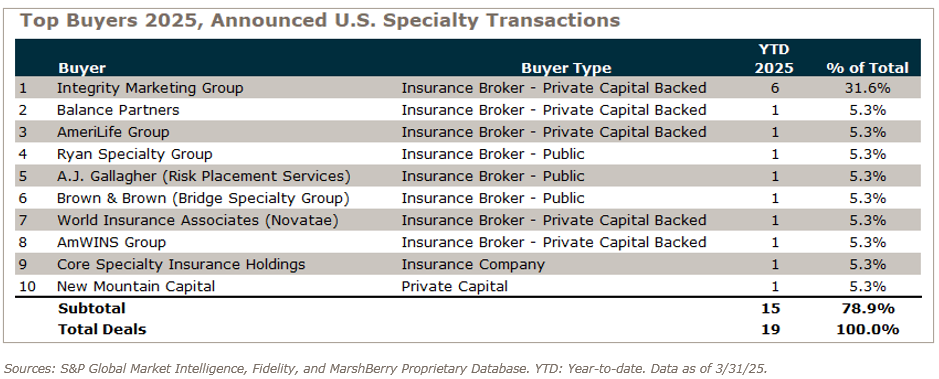
Task: Select the Insurance Company buyer type cell
Action: click(473, 264)
